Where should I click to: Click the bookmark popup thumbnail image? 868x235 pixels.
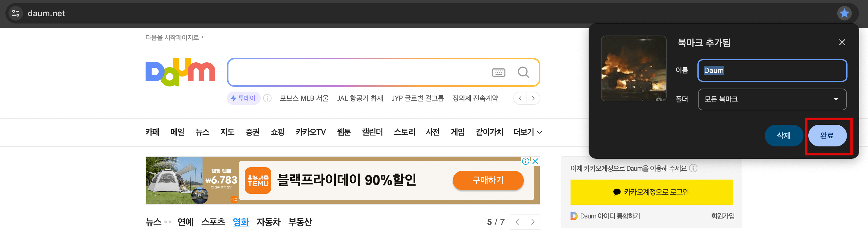coord(634,68)
